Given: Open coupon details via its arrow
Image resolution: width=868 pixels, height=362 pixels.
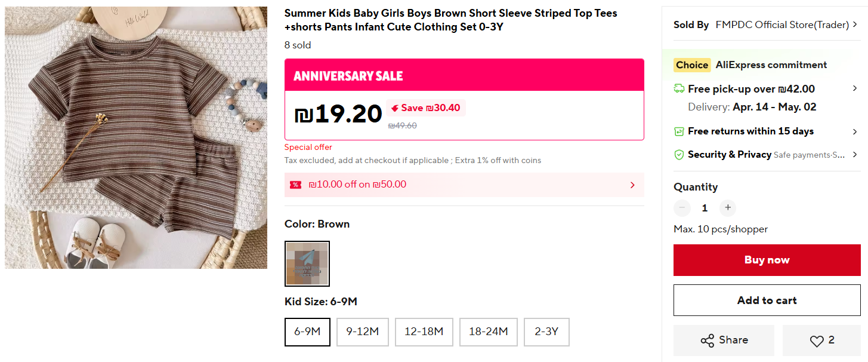Looking at the screenshot, I should [632, 185].
